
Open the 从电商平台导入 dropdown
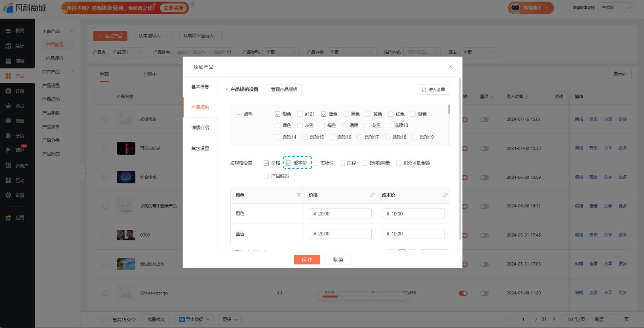200,36
